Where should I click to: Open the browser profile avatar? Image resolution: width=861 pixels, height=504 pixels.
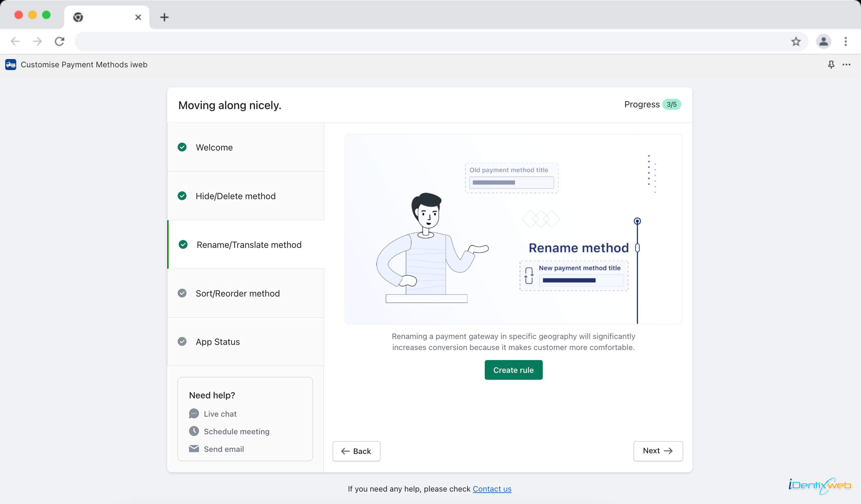[823, 41]
